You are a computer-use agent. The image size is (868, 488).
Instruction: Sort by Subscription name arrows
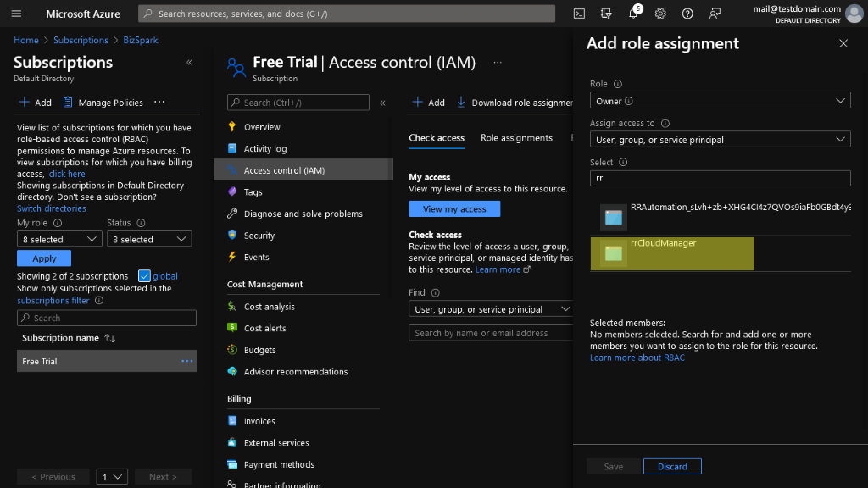pyautogui.click(x=109, y=338)
